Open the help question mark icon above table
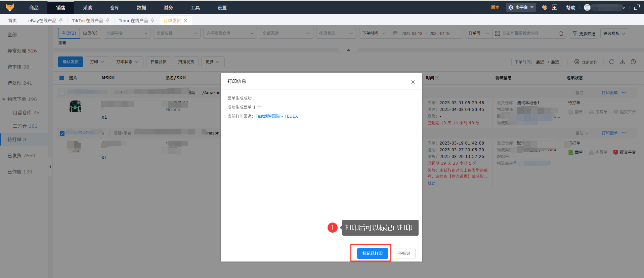This screenshot has height=278, width=644. (633, 62)
